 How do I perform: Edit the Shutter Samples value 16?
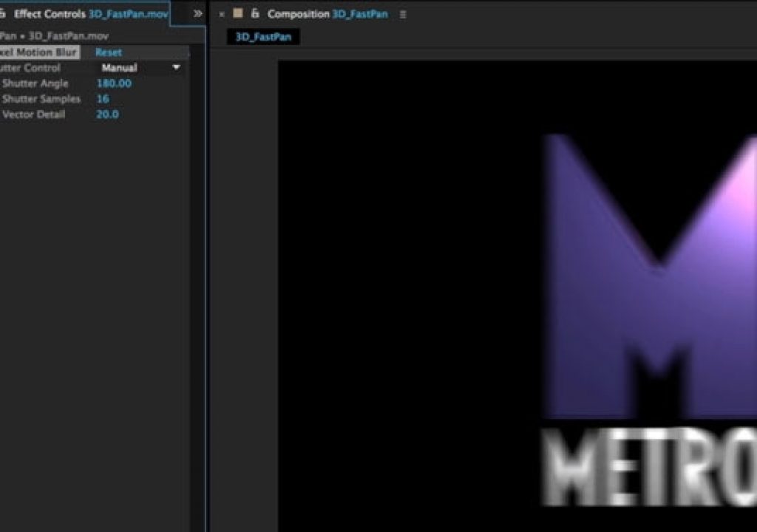point(103,98)
